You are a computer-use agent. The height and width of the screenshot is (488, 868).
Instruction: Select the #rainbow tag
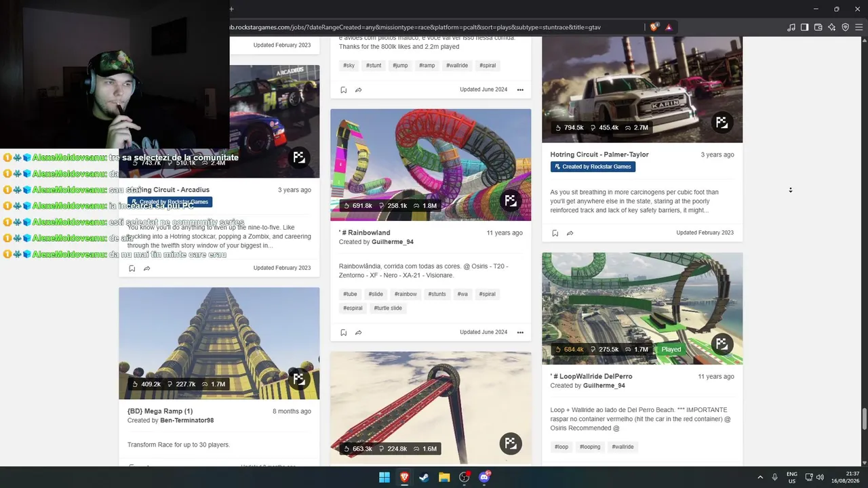pyautogui.click(x=406, y=294)
